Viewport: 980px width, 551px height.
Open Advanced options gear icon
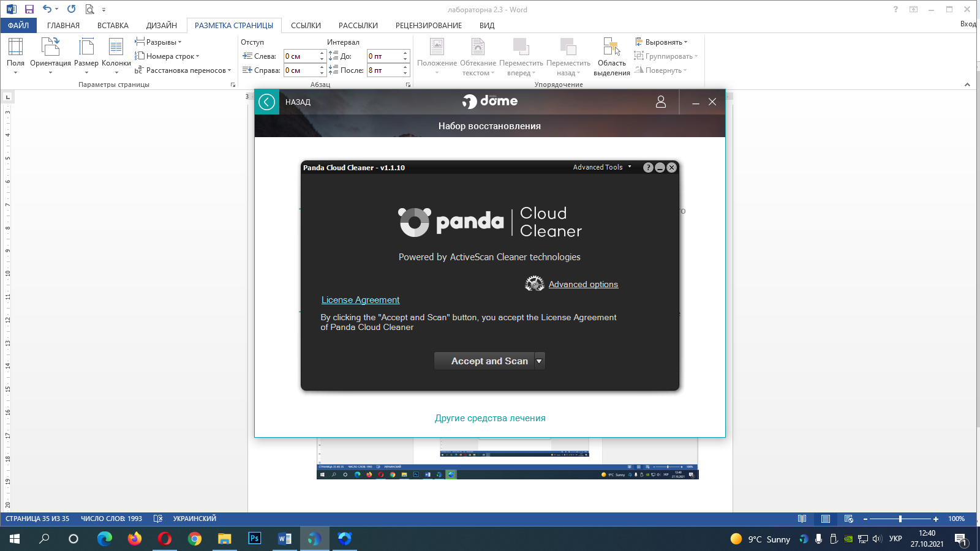[x=535, y=283]
